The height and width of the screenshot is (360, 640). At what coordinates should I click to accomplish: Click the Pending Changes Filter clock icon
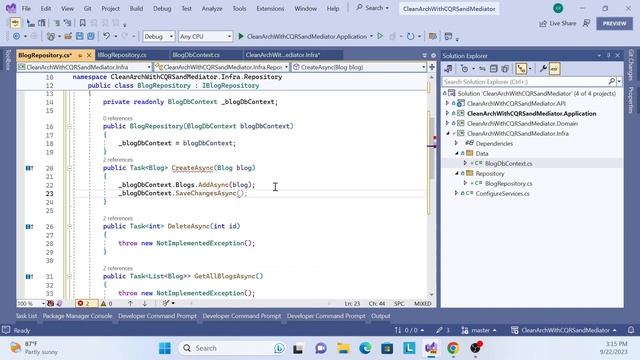click(464, 69)
